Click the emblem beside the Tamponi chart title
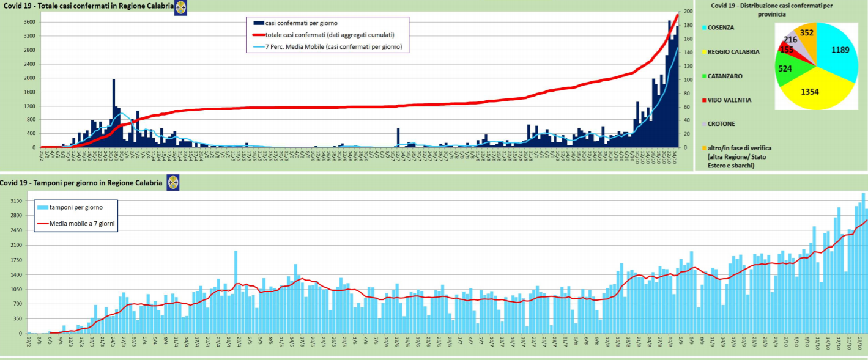 click(x=174, y=182)
